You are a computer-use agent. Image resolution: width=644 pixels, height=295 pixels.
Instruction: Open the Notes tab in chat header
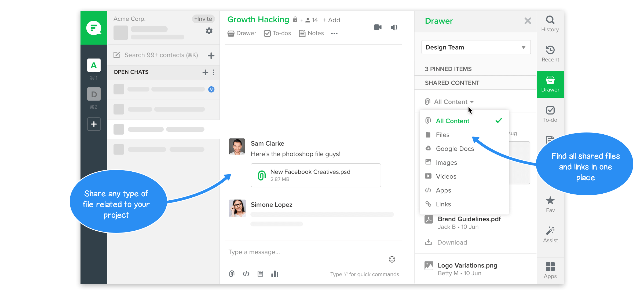(311, 33)
